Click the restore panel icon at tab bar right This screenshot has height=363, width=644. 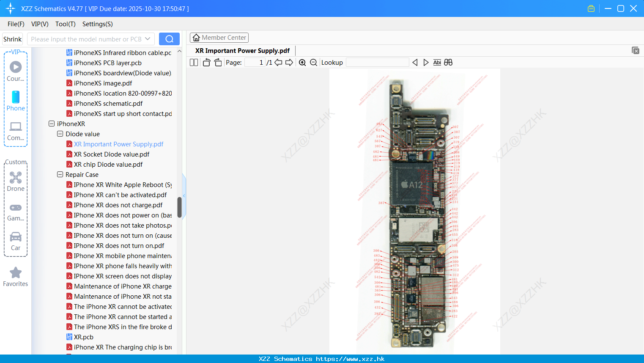click(x=635, y=50)
